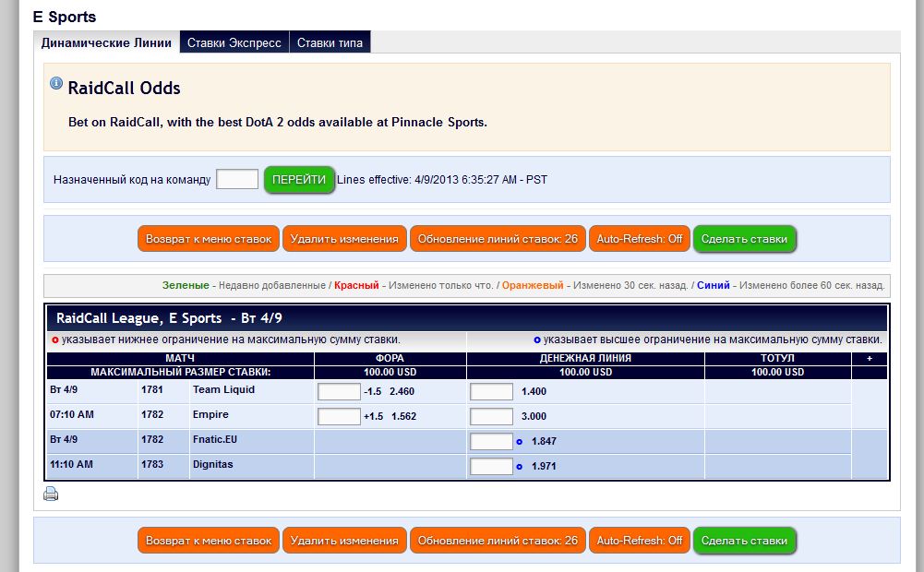Focus the money line stake field for Dignitas

491,466
